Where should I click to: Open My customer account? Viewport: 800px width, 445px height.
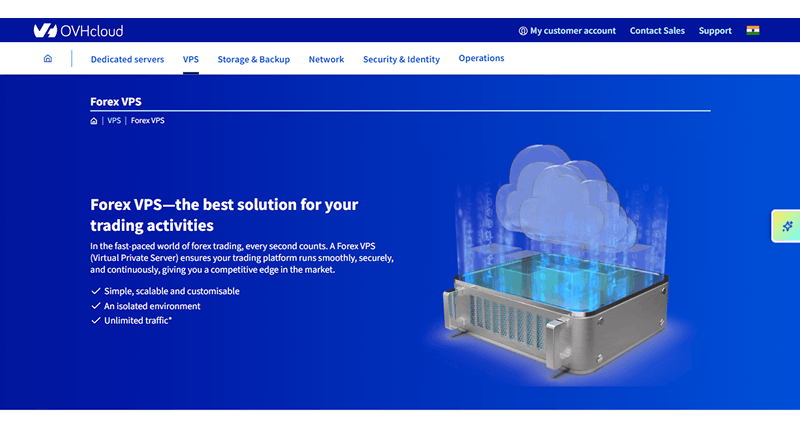click(x=572, y=31)
